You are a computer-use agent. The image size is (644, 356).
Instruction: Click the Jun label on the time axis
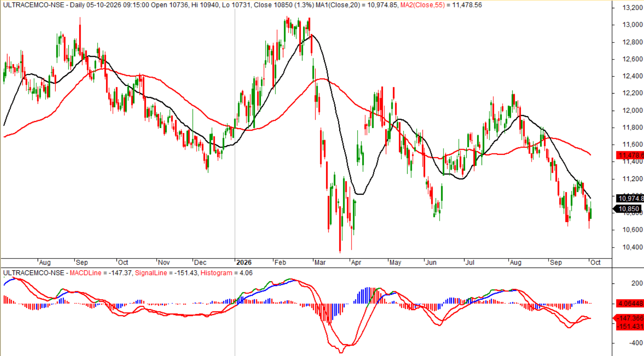431,262
